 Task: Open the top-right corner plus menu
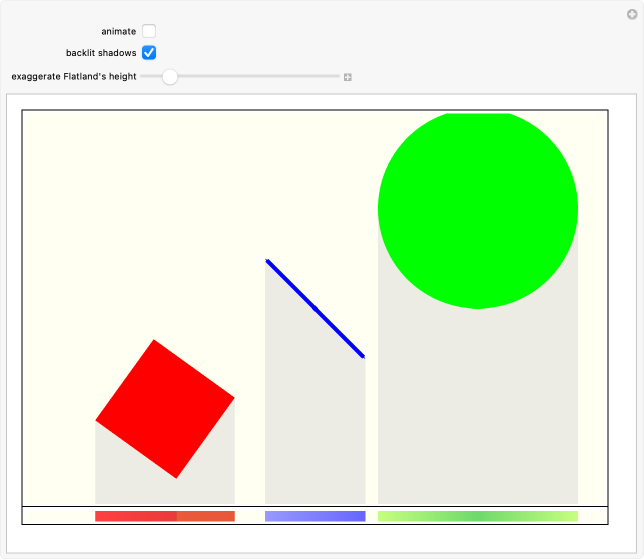coord(630,13)
